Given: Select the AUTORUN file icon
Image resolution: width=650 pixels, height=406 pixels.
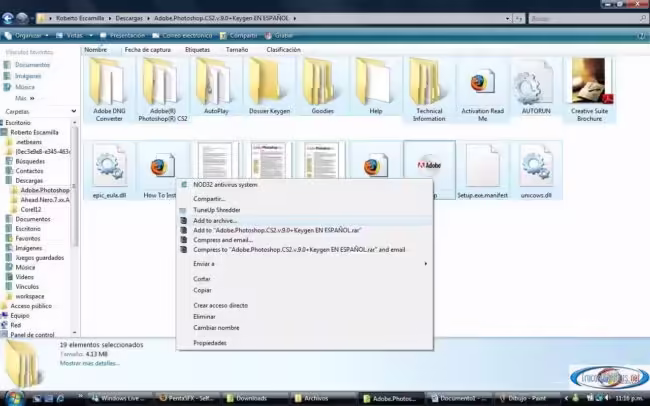Looking at the screenshot, I should click(536, 82).
